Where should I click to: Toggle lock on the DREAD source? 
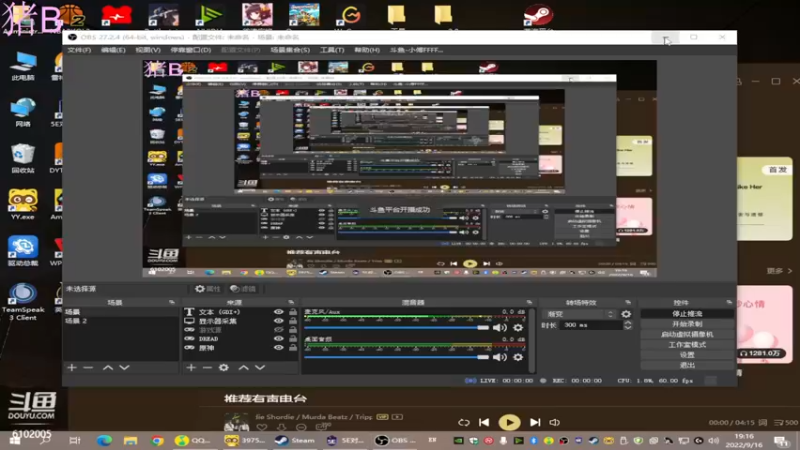(293, 339)
